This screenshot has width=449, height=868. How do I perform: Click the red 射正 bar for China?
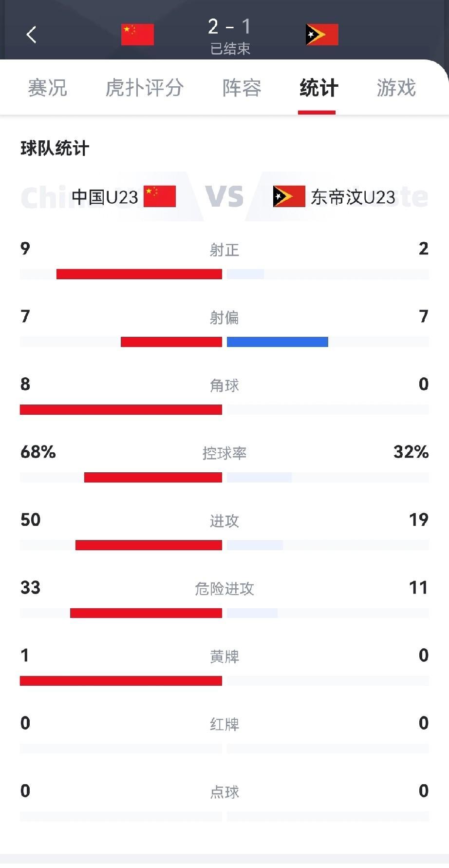point(139,274)
